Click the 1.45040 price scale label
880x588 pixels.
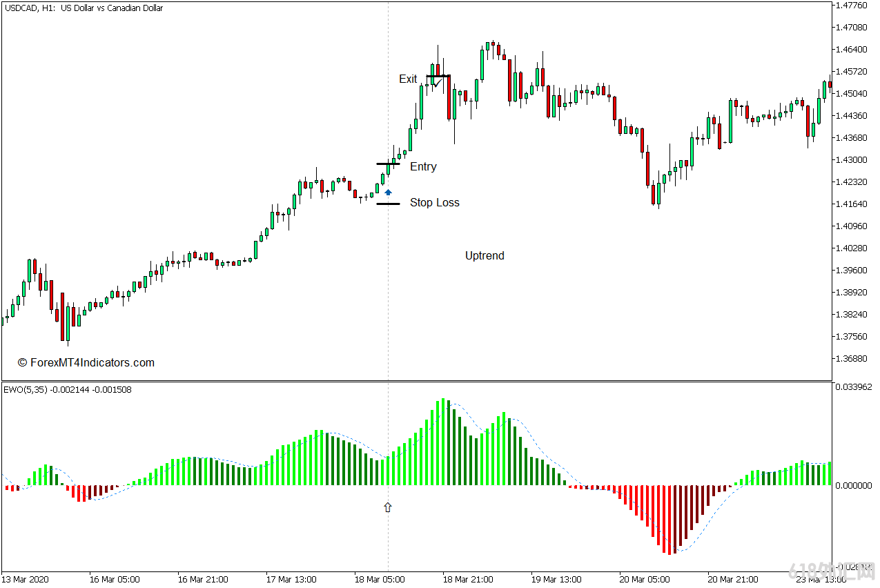[x=851, y=94]
